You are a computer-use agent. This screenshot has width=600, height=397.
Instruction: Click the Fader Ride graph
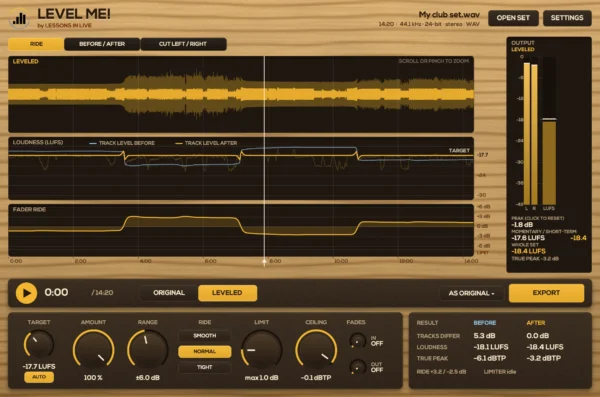pos(241,230)
